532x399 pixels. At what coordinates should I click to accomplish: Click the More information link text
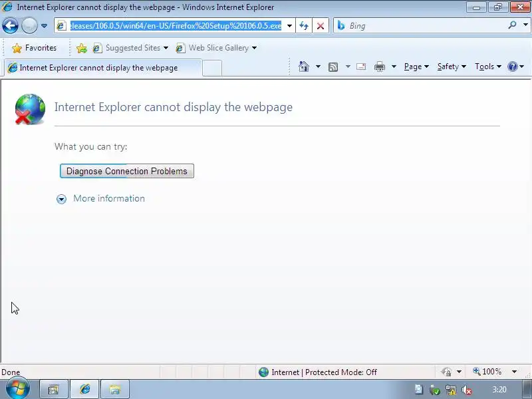[x=109, y=198]
